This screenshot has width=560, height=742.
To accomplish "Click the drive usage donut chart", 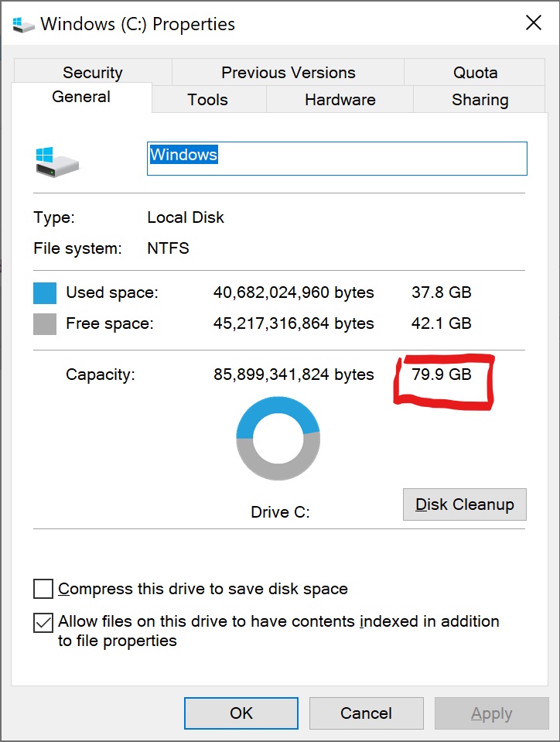I will [x=278, y=438].
